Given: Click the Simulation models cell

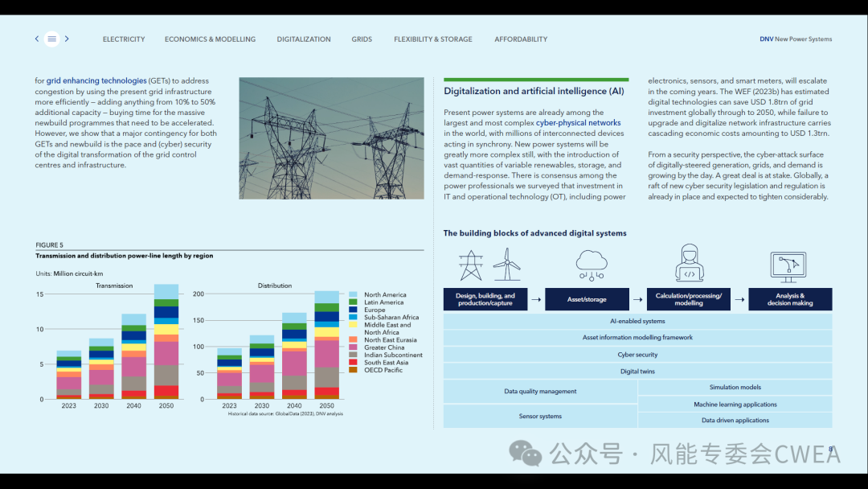Looking at the screenshot, I should [735, 387].
